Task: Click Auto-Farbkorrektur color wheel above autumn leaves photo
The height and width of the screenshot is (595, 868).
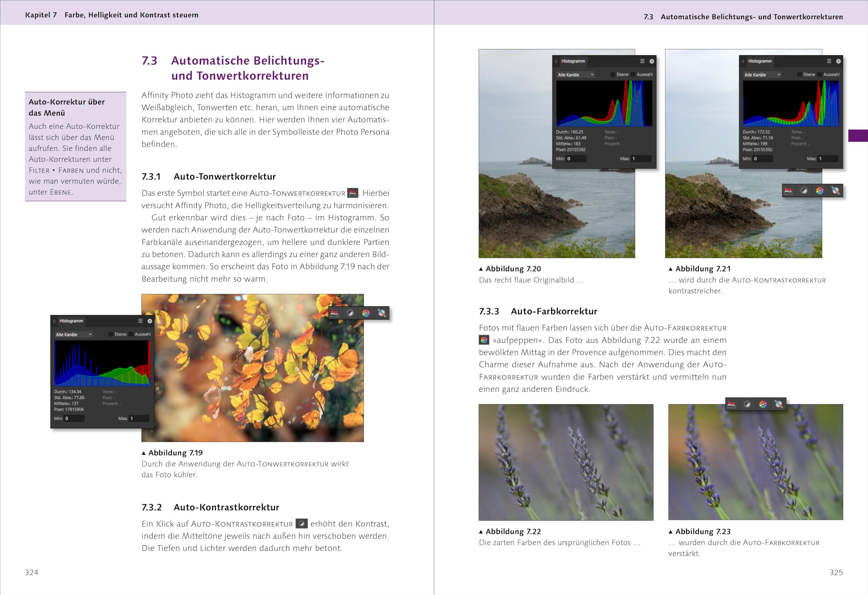Action: click(366, 313)
